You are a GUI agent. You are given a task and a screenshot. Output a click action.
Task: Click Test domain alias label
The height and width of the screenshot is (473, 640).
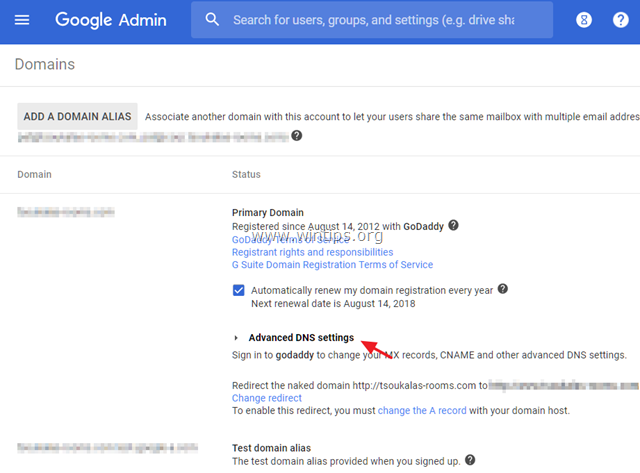pos(271,448)
